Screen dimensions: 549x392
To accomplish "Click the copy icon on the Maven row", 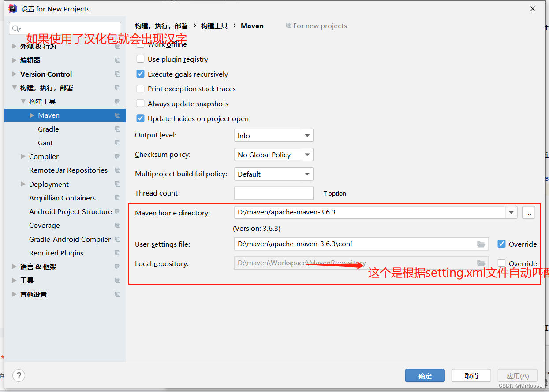I will coord(117,115).
